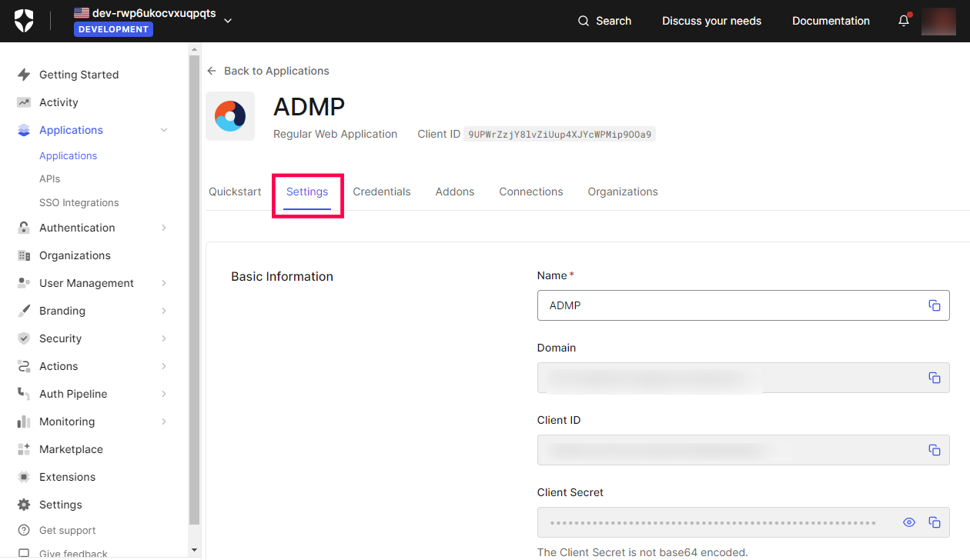Collapse the Applications sidebar section
This screenshot has width=970, height=560.
coord(164,130)
